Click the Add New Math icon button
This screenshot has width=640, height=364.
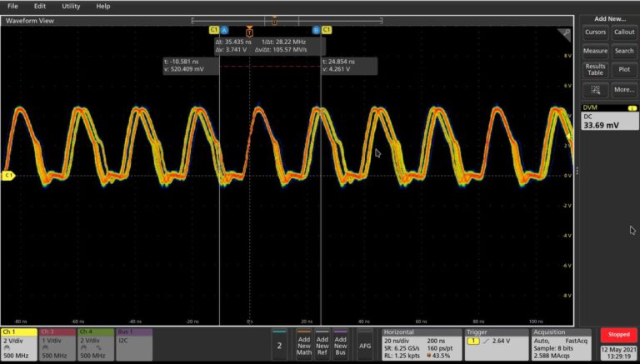(x=303, y=344)
